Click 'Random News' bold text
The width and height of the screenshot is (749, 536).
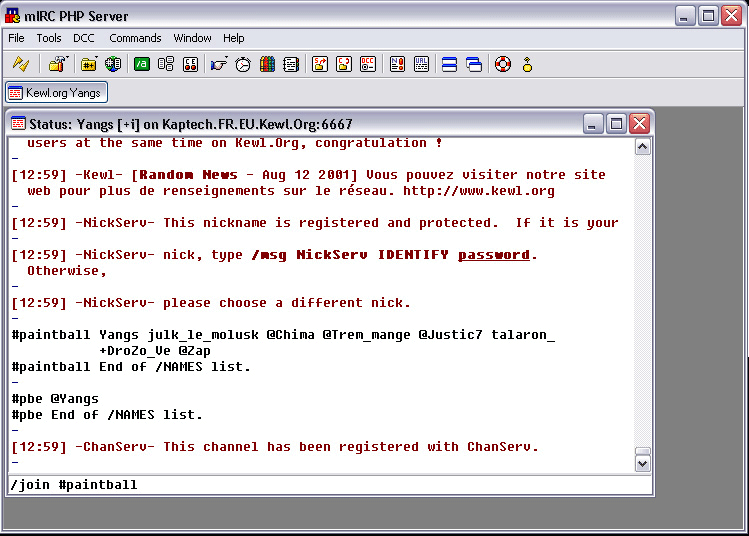(188, 174)
